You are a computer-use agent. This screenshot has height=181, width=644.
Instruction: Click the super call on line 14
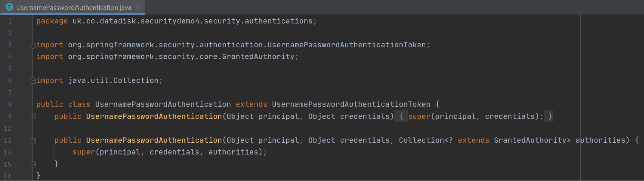click(83, 152)
